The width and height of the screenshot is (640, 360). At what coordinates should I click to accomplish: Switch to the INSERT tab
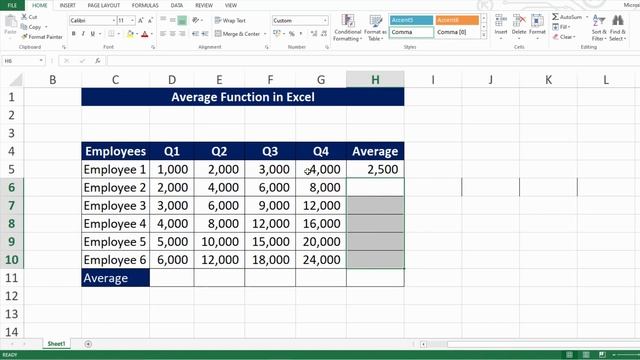click(x=67, y=5)
